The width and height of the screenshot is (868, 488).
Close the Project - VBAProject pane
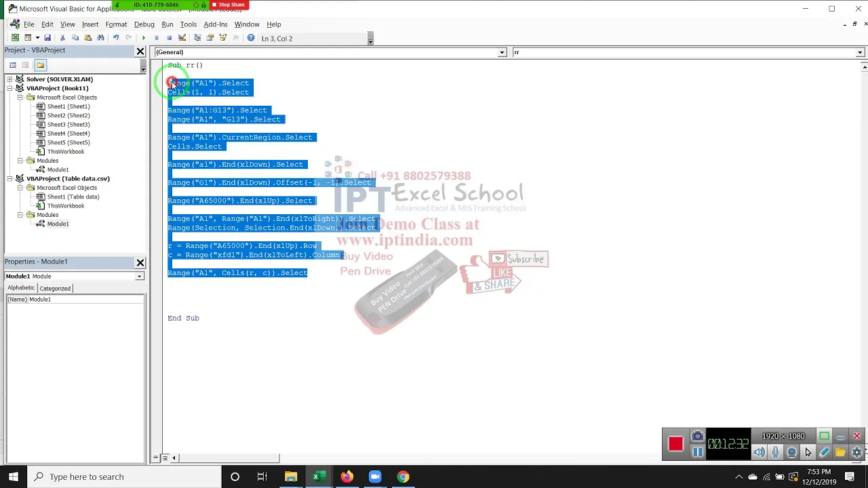140,52
